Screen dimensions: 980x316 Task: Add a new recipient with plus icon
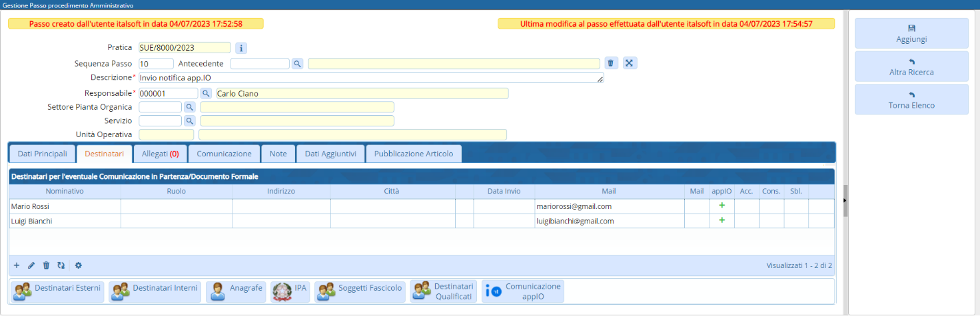point(17,265)
